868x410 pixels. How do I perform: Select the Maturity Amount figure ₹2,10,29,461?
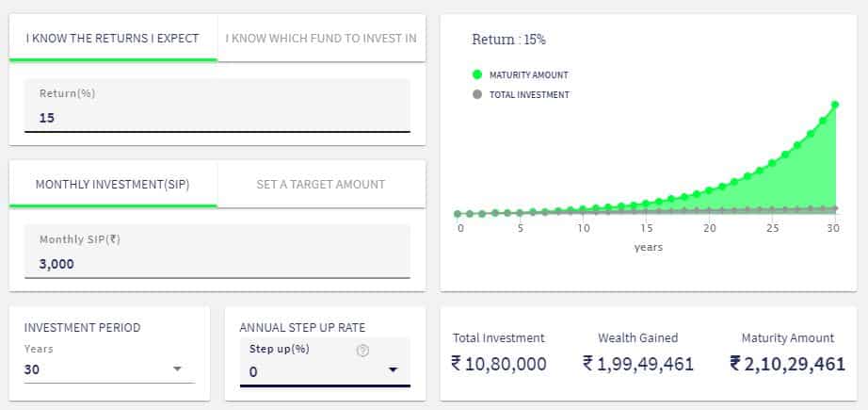[x=788, y=364]
